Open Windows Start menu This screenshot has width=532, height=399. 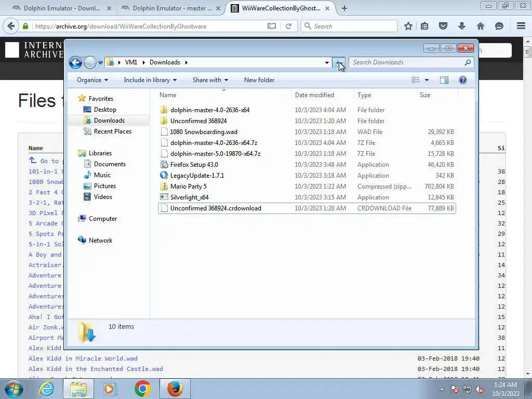point(14,389)
